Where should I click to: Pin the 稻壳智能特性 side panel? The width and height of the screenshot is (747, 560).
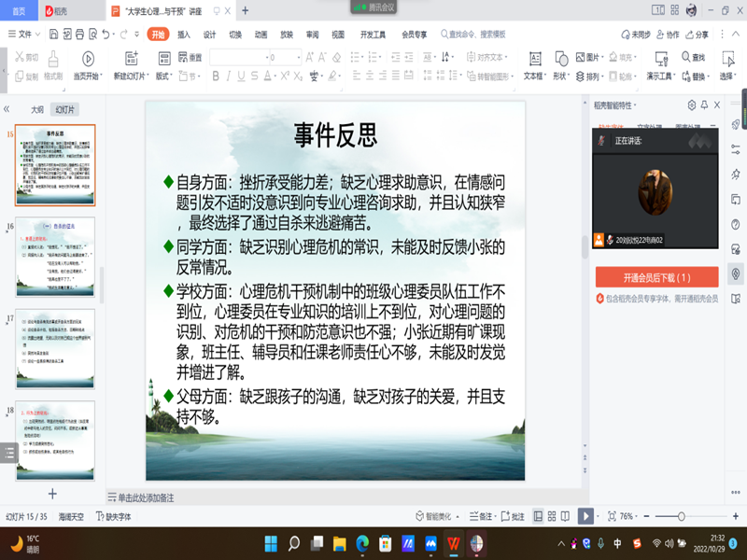coord(703,105)
